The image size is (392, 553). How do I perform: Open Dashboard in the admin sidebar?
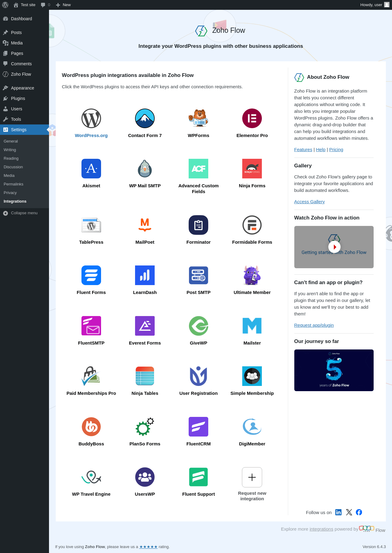24,19
